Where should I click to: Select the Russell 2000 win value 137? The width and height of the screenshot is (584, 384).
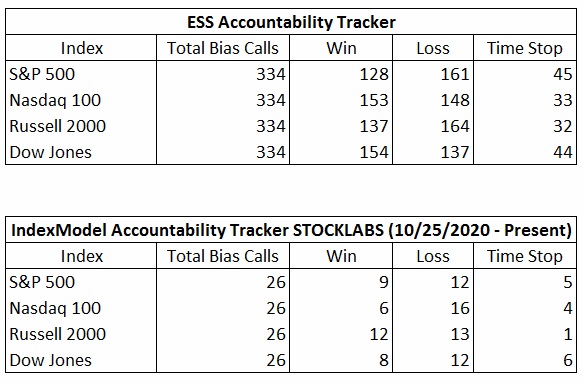click(374, 126)
